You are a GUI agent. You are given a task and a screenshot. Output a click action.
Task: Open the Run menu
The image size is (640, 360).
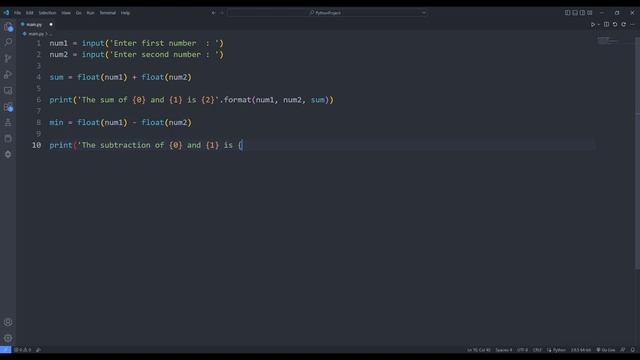point(90,13)
